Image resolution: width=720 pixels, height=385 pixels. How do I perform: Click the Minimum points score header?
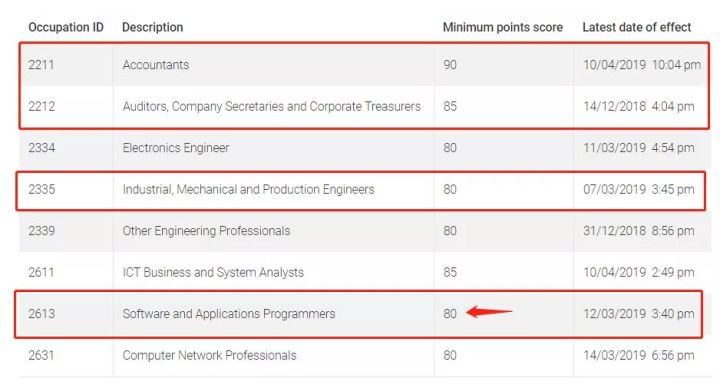pos(503,28)
